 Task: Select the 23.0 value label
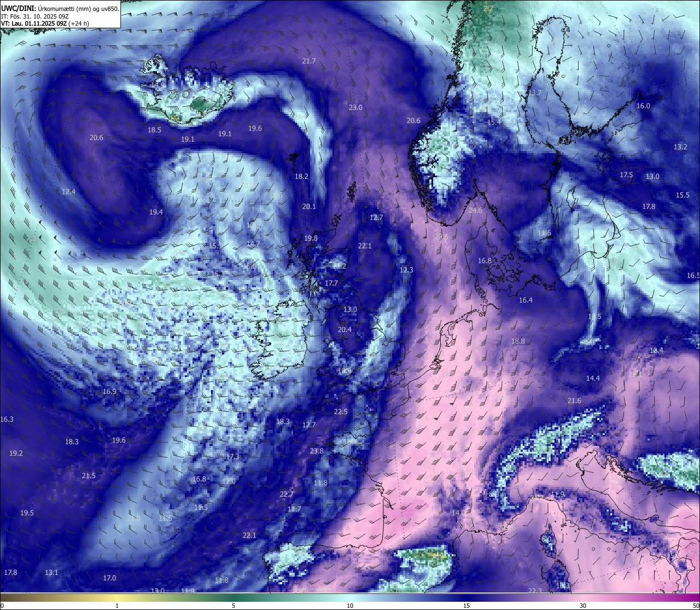[x=355, y=107]
